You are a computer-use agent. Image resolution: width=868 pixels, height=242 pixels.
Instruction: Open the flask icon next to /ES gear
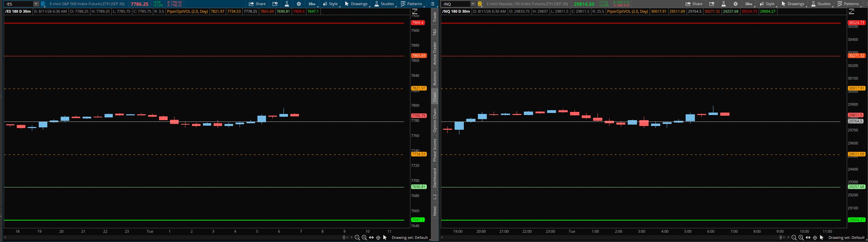287,4
